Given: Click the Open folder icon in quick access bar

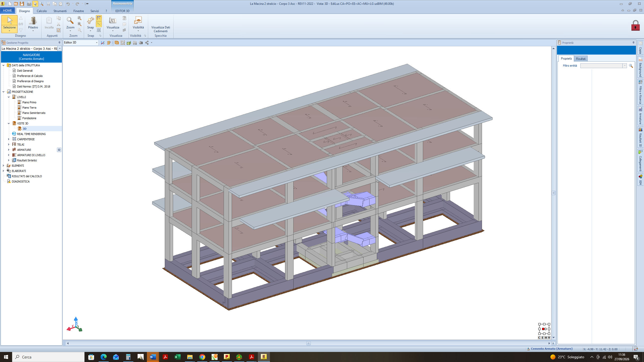Looking at the screenshot, I should (16, 4).
